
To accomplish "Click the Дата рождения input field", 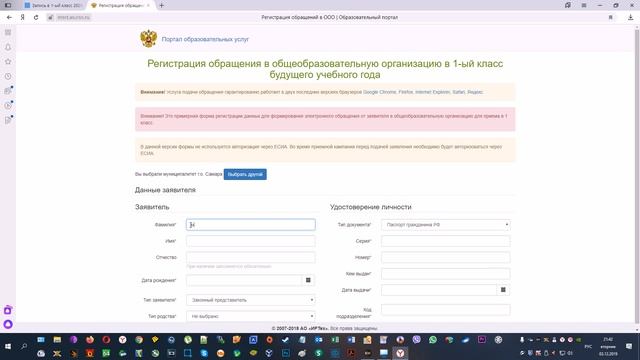I will (244, 280).
